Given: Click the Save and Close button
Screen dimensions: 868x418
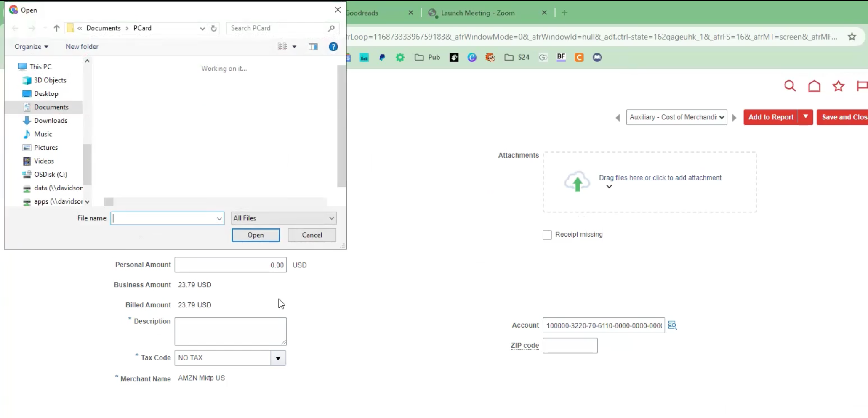Looking at the screenshot, I should [842, 117].
